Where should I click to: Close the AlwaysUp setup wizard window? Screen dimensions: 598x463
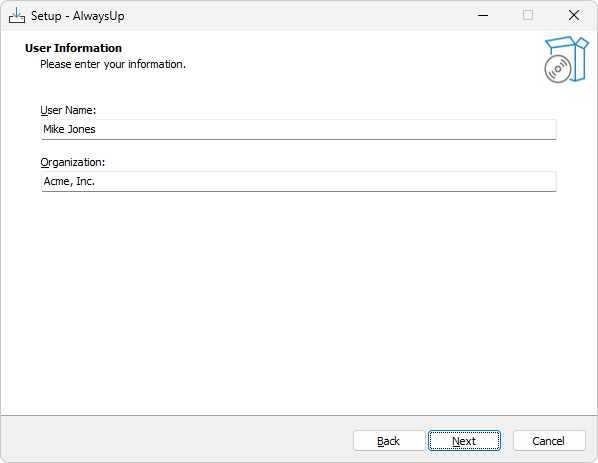(574, 16)
